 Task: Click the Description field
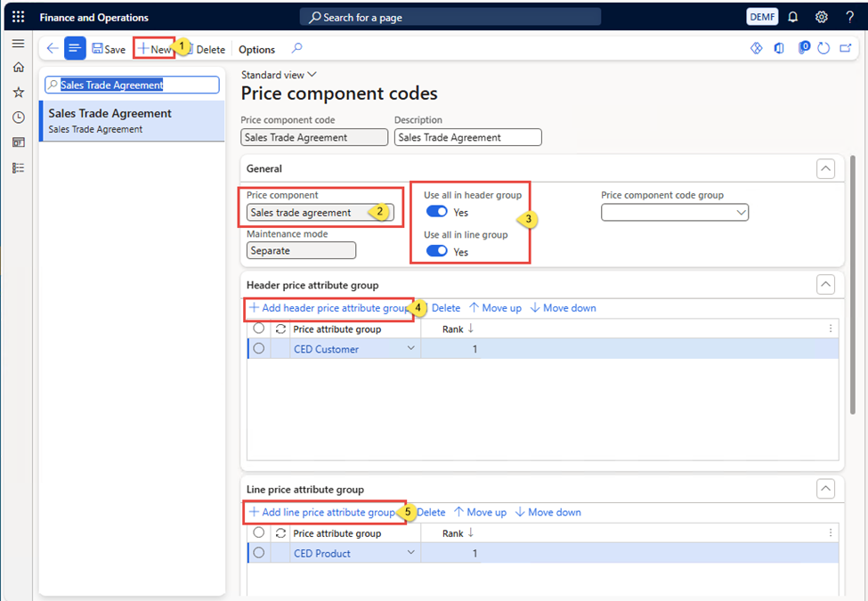point(467,137)
